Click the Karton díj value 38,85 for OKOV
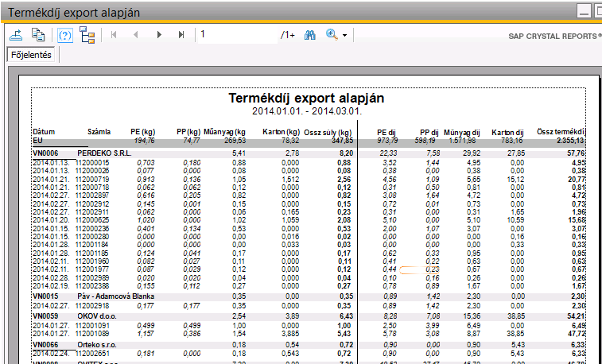 point(515,316)
